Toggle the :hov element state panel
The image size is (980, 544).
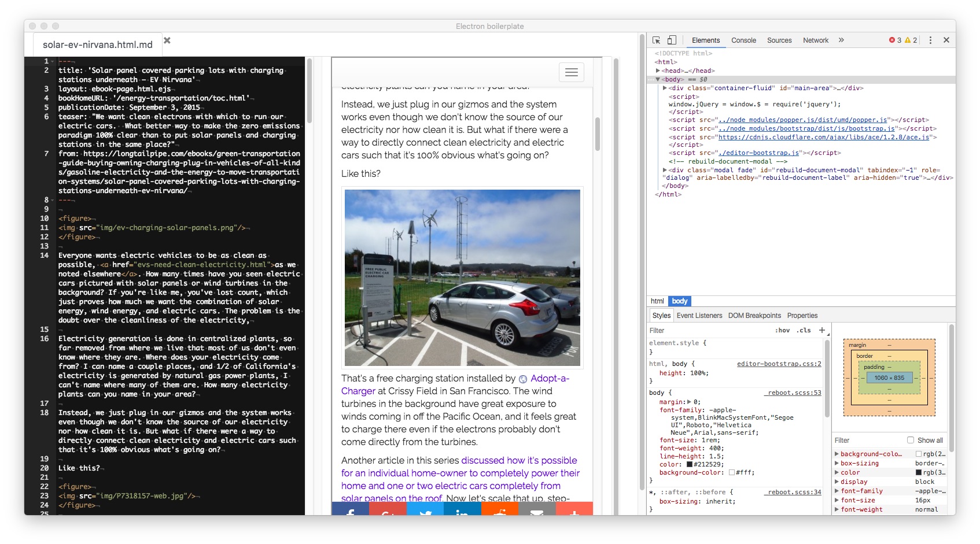point(782,331)
